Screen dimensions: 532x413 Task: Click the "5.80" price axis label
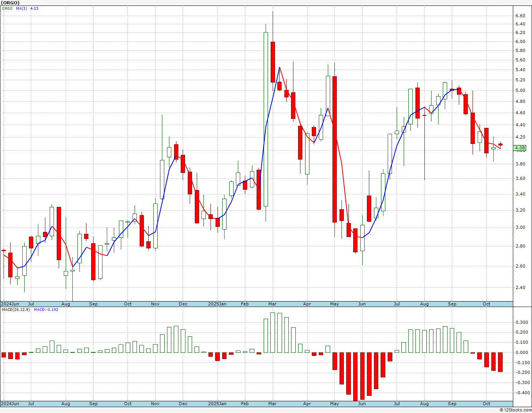tap(520, 50)
